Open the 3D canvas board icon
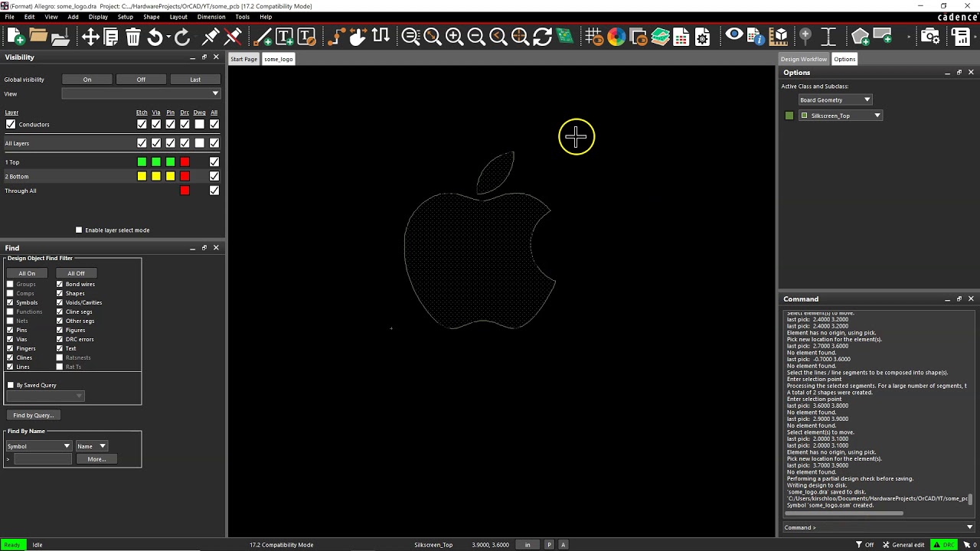 coord(564,36)
